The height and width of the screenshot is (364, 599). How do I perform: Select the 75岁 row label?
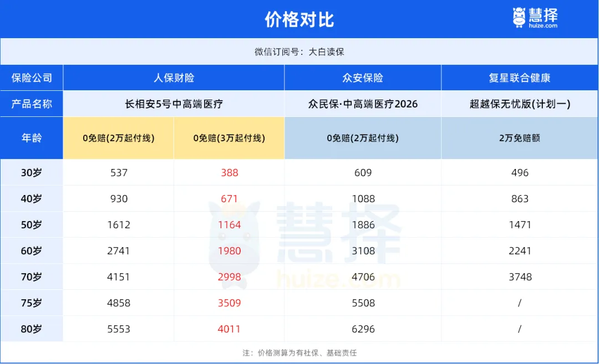pos(32,303)
